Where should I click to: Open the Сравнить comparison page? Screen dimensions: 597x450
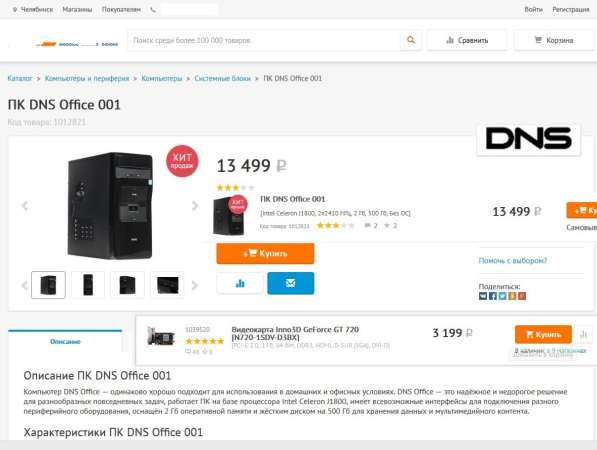pos(467,40)
